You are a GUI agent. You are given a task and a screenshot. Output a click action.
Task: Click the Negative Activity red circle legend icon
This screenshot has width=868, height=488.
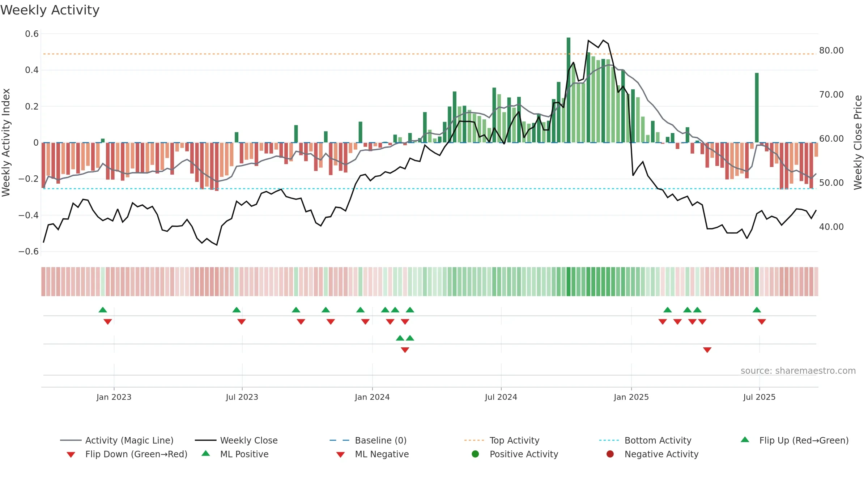click(610, 454)
